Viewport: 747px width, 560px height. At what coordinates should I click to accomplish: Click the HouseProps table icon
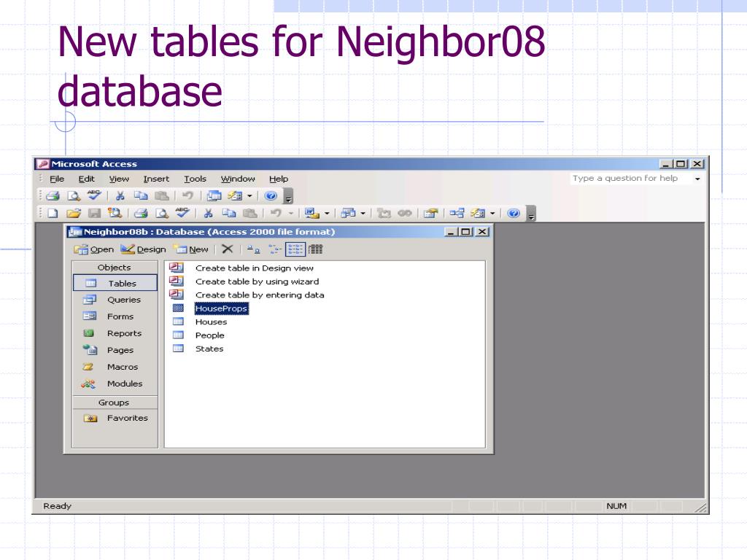point(178,308)
